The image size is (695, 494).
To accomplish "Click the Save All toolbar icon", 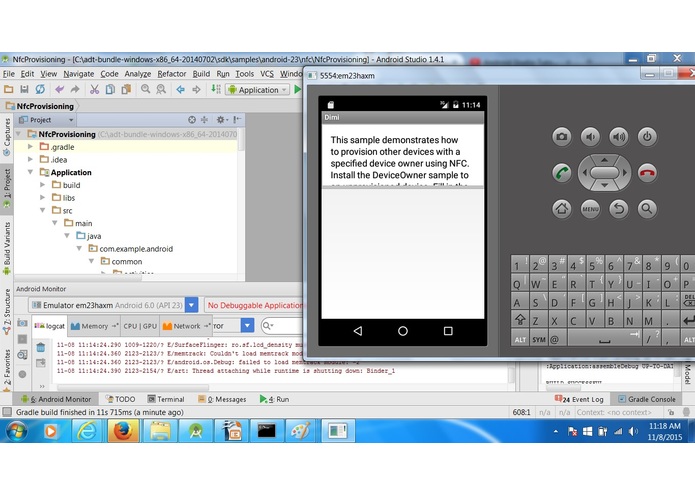I will [x=24, y=89].
